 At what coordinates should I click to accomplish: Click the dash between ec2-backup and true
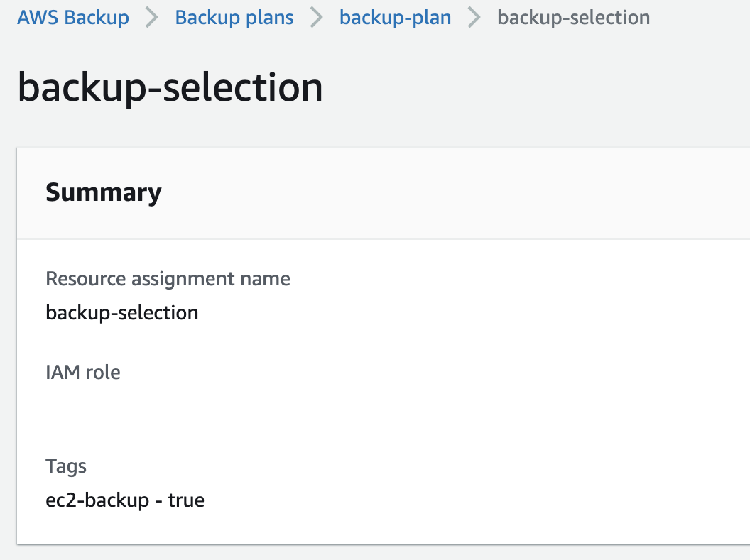pyautogui.click(x=158, y=501)
